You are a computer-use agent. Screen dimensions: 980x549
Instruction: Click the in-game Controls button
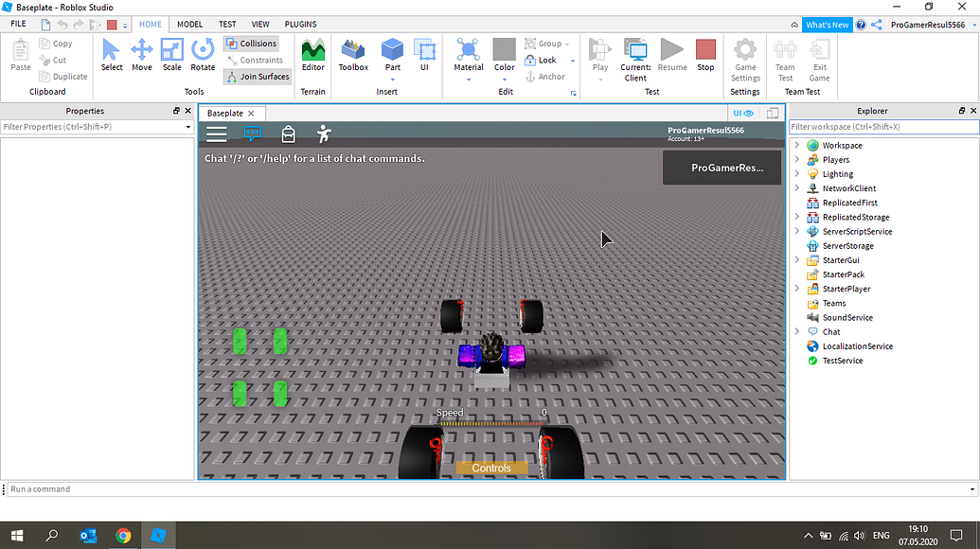coord(491,468)
